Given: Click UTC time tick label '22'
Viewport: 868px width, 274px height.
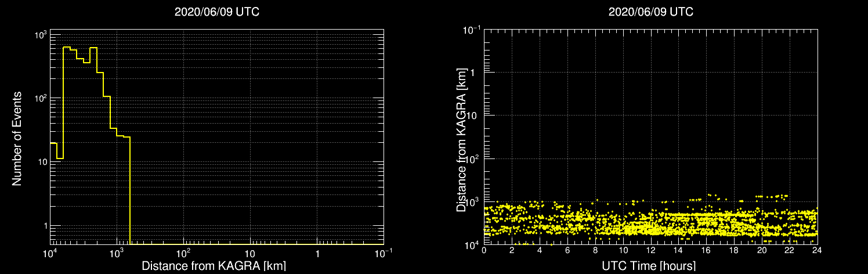Looking at the screenshot, I should tap(790, 251).
